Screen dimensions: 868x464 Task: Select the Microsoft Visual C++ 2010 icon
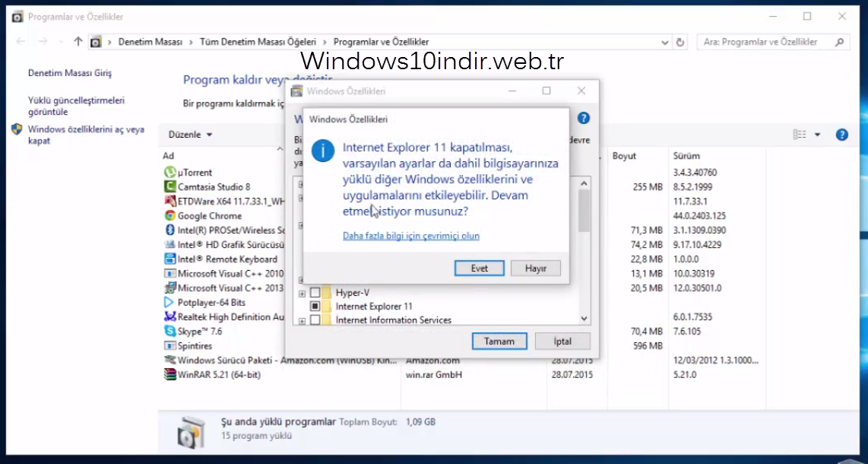pos(170,274)
